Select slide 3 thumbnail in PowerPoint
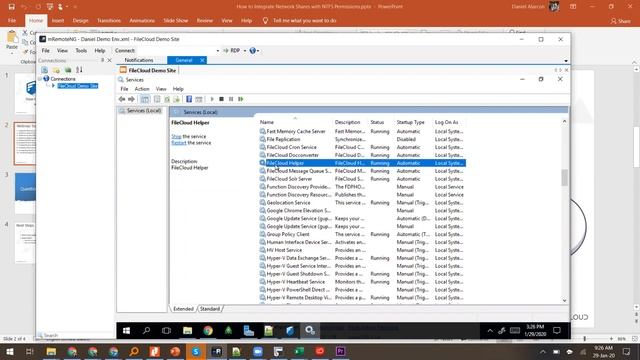This screenshot has width=640, height=360. (25, 193)
